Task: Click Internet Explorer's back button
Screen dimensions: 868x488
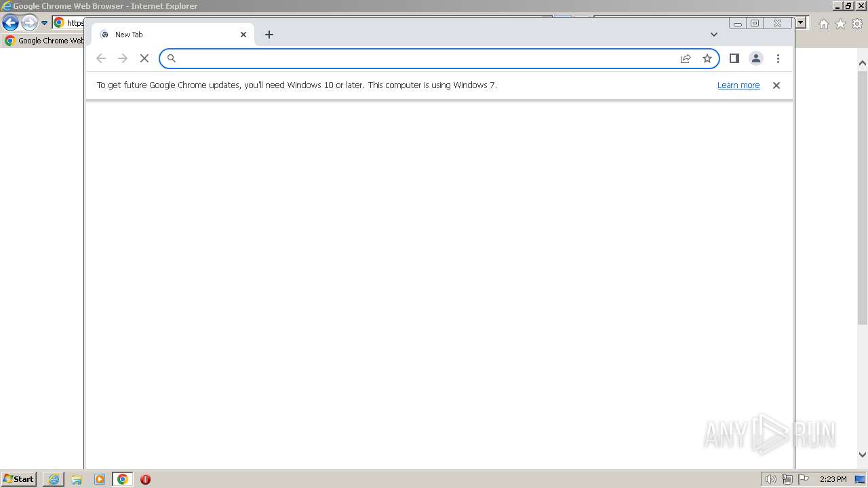Action: 10,23
